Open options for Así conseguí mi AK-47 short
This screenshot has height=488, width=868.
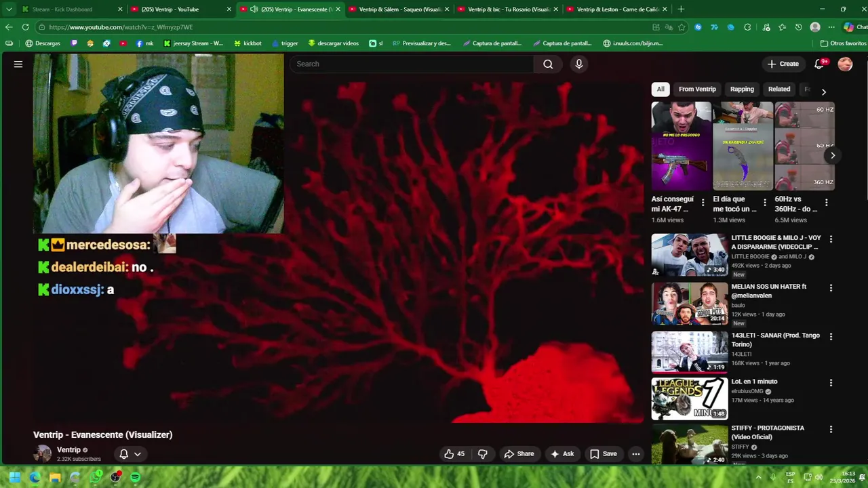point(703,202)
